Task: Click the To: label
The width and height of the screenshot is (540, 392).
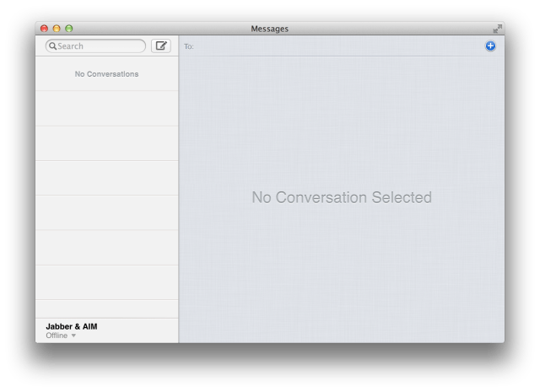Action: pos(189,46)
